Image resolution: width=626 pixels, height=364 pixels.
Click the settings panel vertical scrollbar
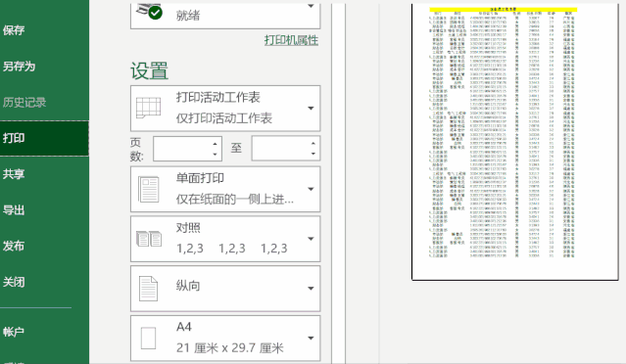click(x=339, y=183)
